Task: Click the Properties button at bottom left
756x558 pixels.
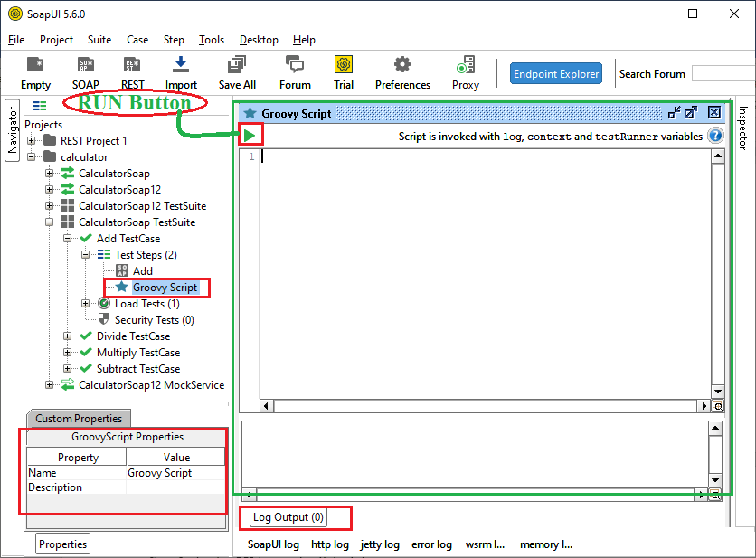Action: coord(62,544)
